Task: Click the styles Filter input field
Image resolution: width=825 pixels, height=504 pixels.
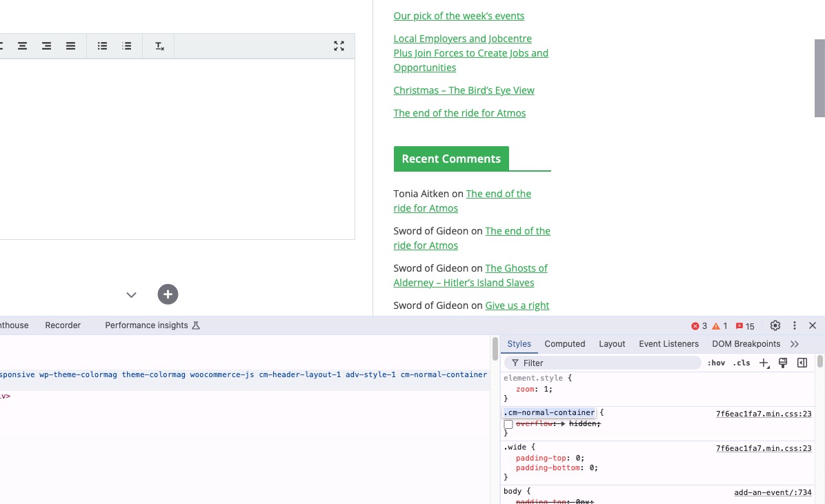Action: point(607,363)
